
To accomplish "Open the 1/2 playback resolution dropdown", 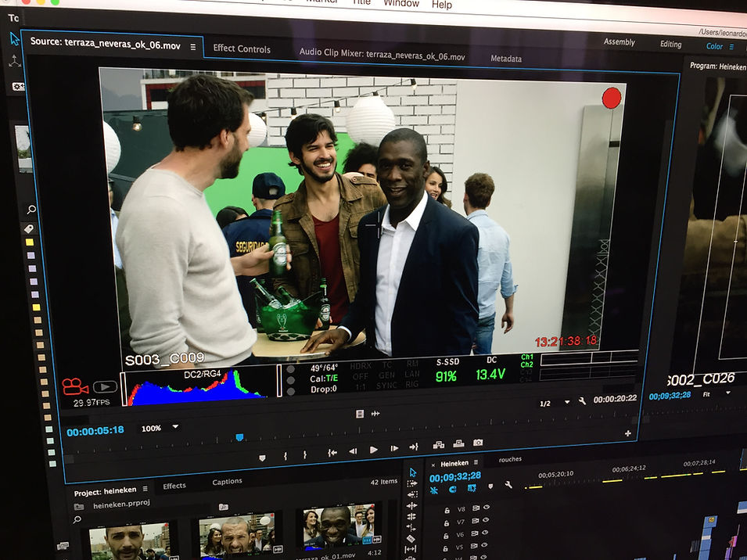I will [x=555, y=403].
